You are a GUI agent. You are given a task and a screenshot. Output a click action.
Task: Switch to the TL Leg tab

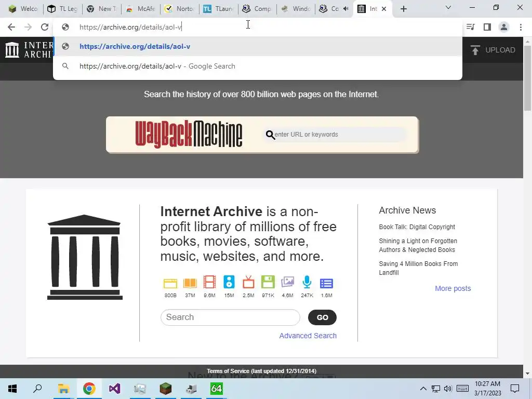[62, 9]
